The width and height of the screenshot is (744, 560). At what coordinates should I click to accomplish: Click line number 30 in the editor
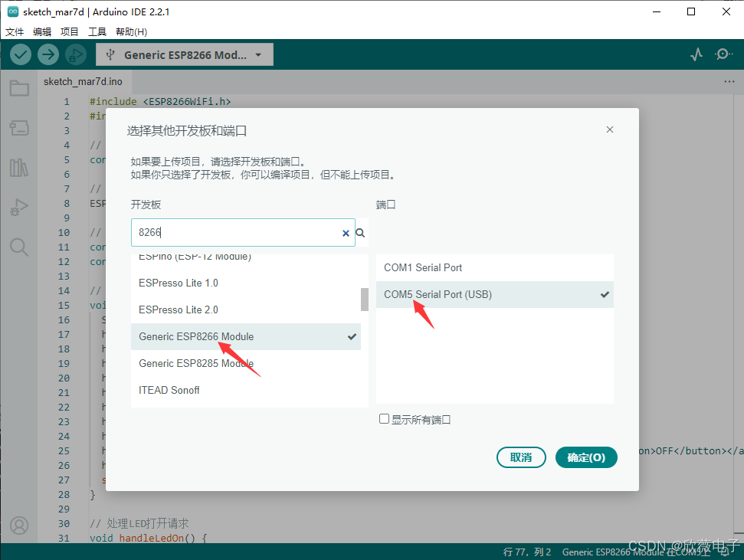point(64,523)
